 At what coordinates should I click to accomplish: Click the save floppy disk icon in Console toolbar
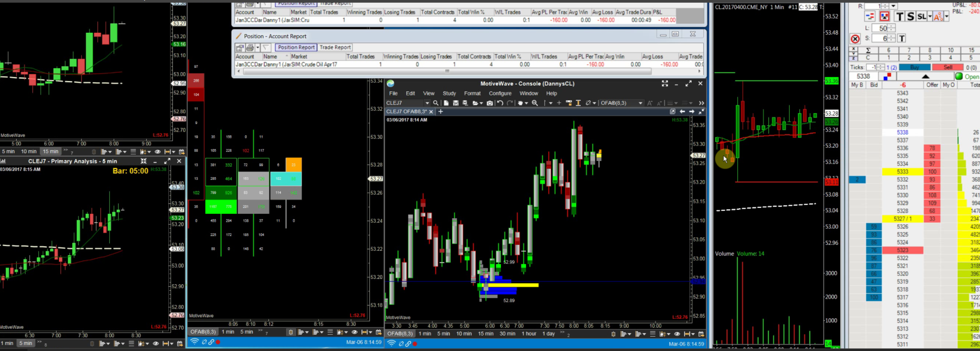[x=456, y=103]
